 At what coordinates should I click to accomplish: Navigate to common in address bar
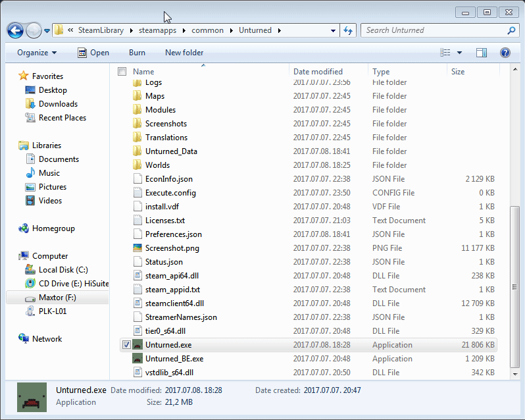tap(207, 30)
